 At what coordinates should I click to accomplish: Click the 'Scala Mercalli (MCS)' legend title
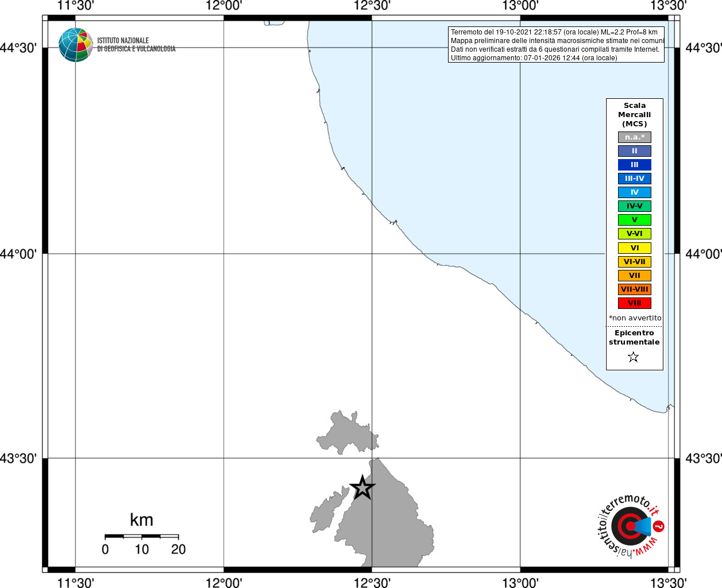coord(635,115)
